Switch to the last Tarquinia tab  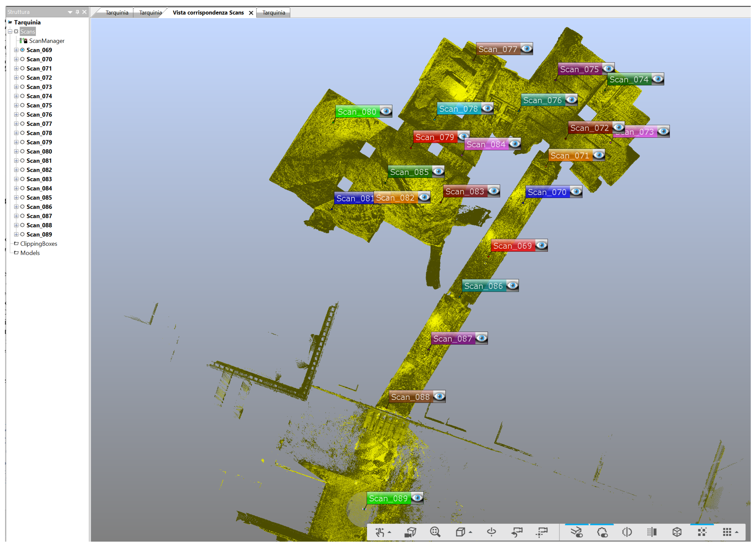point(273,13)
